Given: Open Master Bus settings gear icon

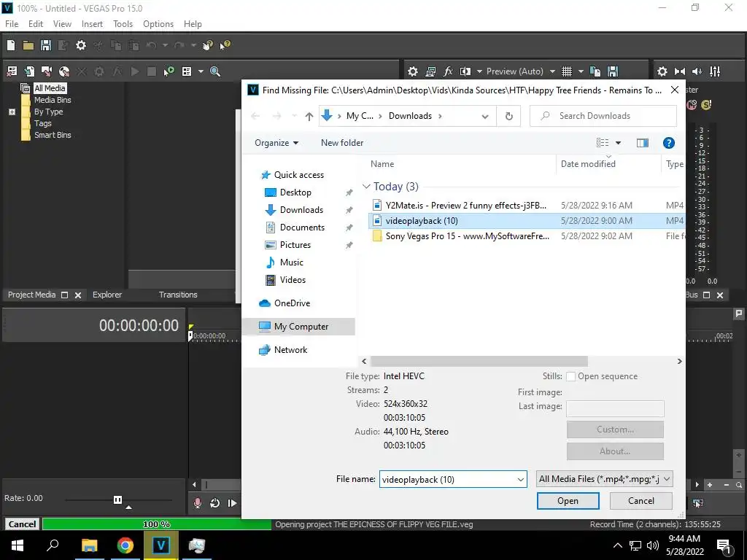Looking at the screenshot, I should 662,71.
